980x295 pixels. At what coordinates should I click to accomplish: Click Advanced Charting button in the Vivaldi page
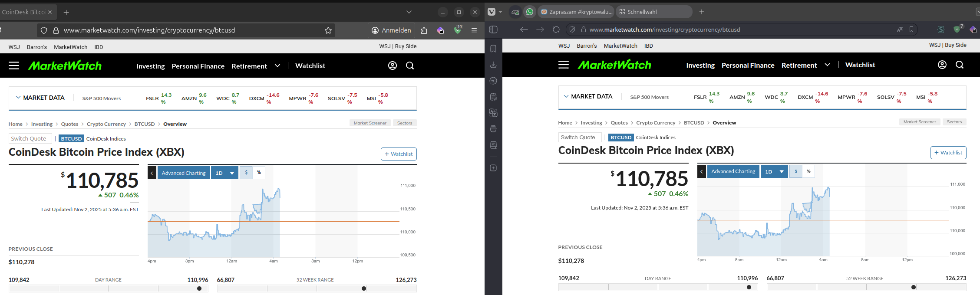tap(733, 171)
